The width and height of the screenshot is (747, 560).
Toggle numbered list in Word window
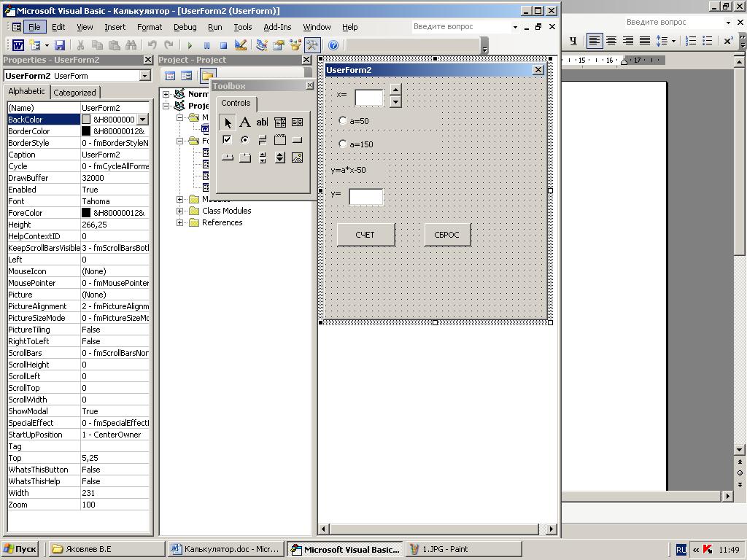(691, 41)
